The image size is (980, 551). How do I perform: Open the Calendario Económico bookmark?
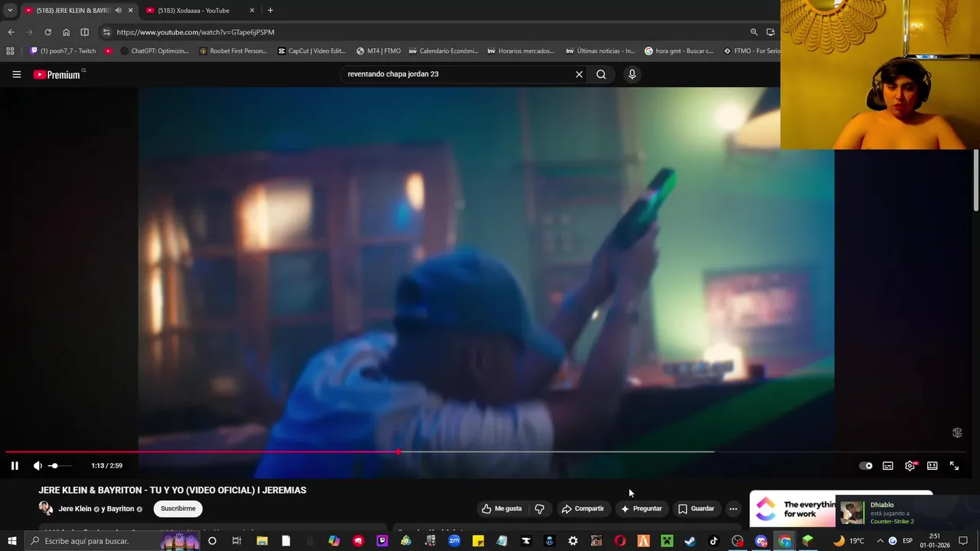pyautogui.click(x=443, y=51)
